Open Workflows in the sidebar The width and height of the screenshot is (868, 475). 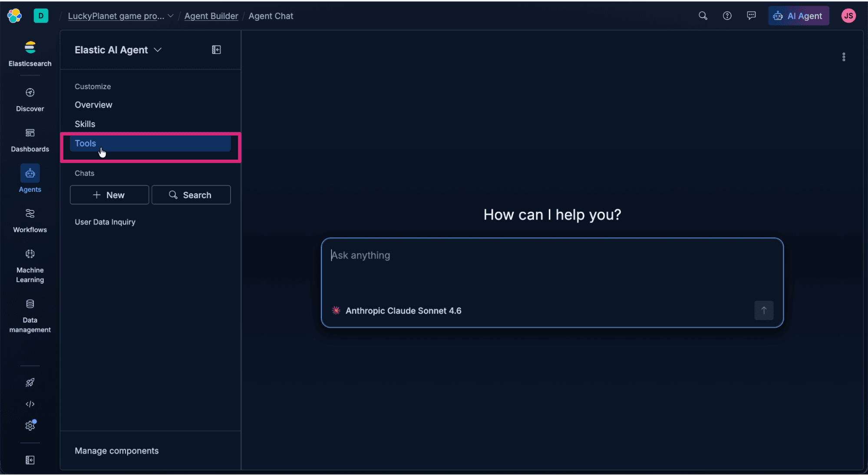point(30,221)
